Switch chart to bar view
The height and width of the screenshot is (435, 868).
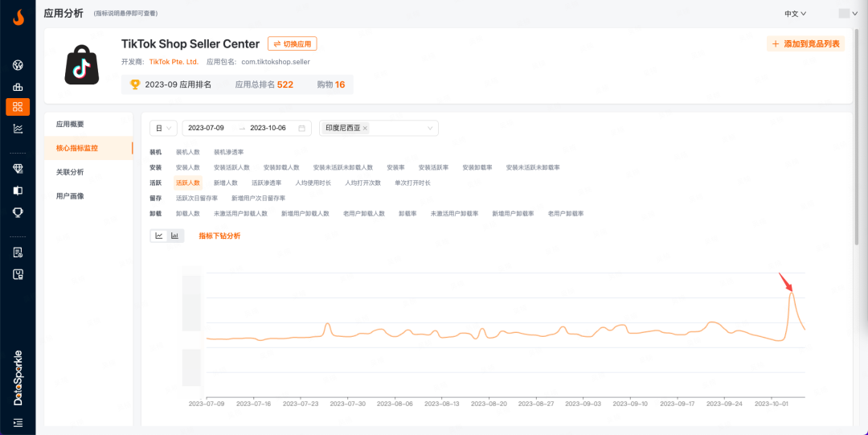pyautogui.click(x=175, y=236)
